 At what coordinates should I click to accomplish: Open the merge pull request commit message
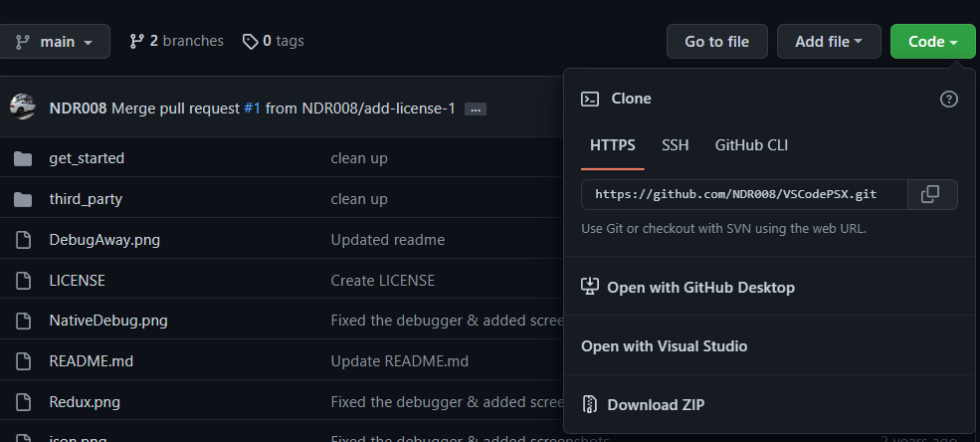[284, 109]
